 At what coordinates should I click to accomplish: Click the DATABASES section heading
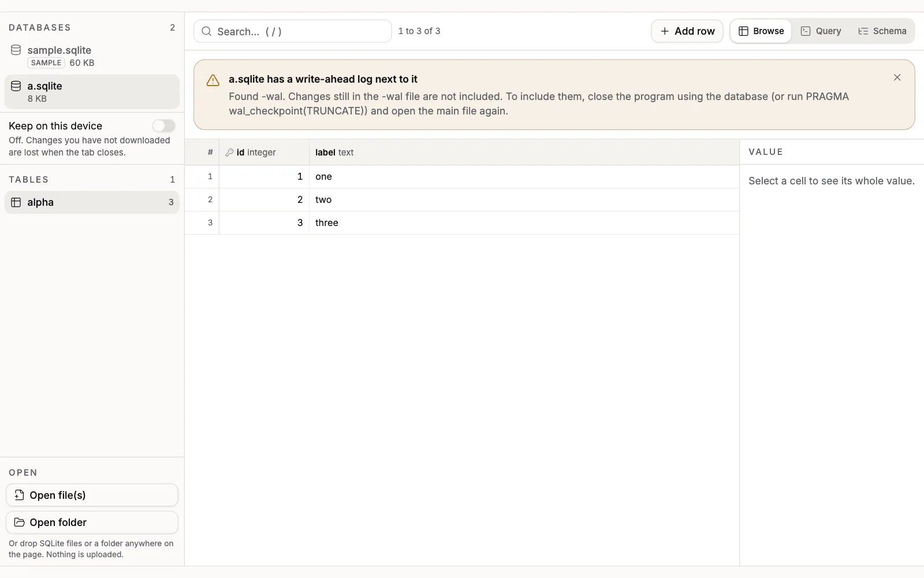tap(40, 28)
